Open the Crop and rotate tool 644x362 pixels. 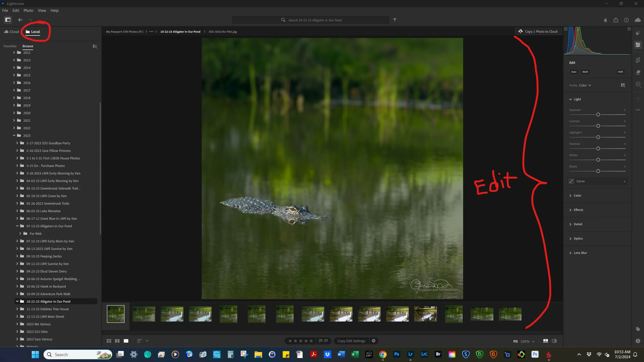[638, 60]
